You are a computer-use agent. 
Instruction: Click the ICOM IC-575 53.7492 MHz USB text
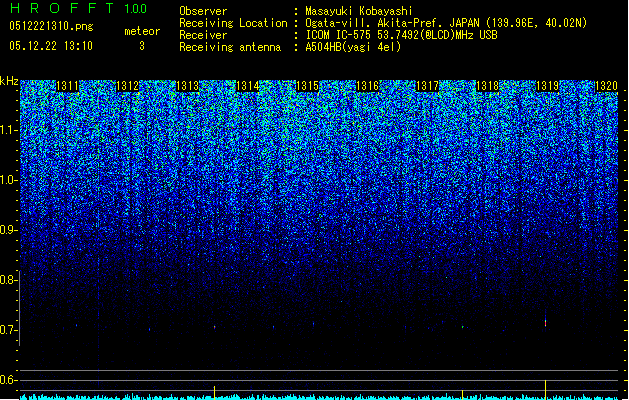point(401,35)
